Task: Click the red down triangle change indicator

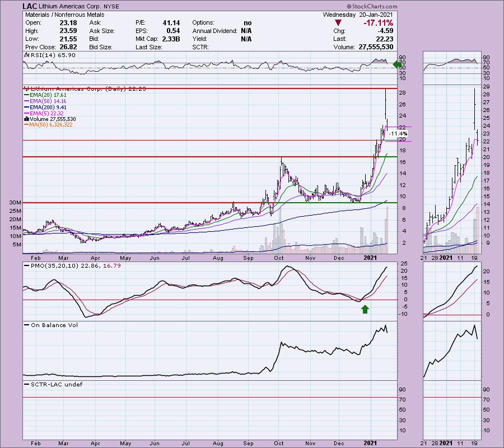Action: pos(338,23)
